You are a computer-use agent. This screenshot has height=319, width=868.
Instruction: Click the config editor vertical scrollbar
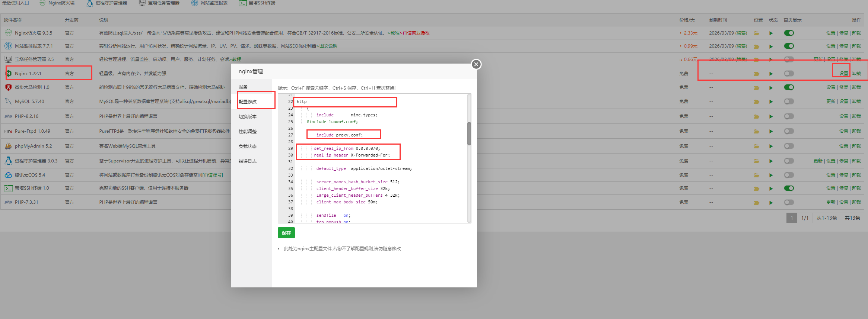tap(469, 134)
